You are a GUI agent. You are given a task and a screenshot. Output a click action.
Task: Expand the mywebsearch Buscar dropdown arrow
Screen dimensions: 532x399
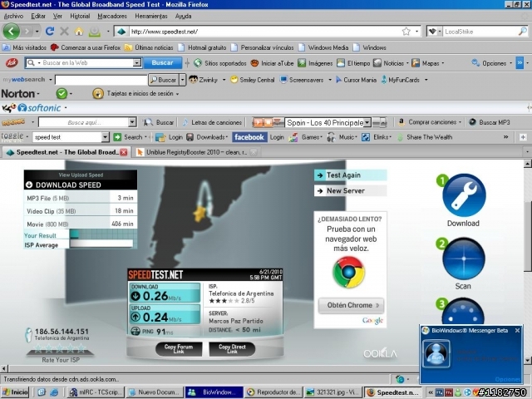[183, 80]
